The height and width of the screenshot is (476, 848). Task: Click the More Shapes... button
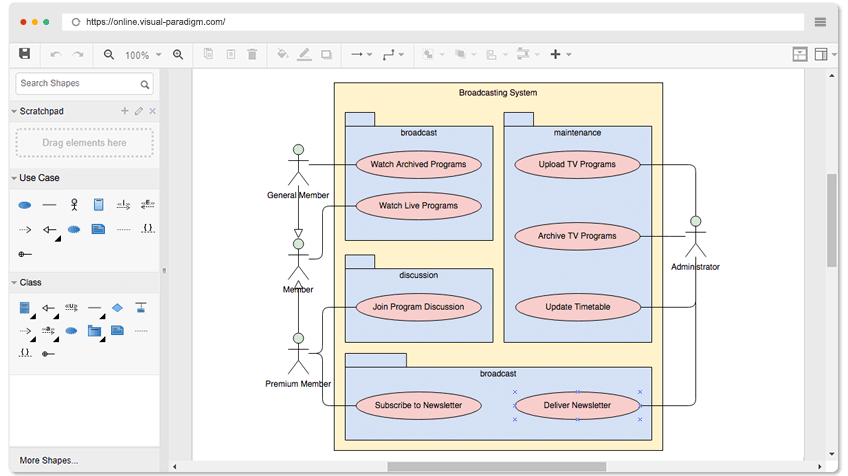[x=49, y=460]
